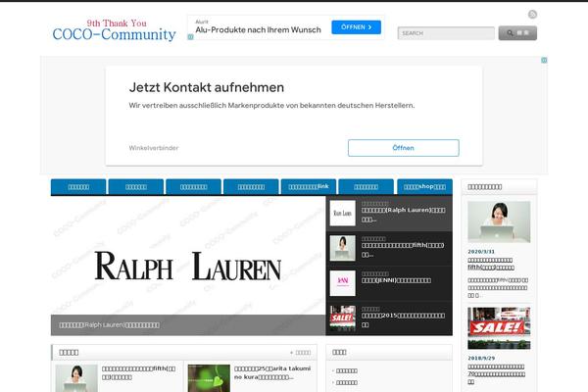Open the slider entry mentioning 2015
588x392 pixels.
click(x=403, y=319)
